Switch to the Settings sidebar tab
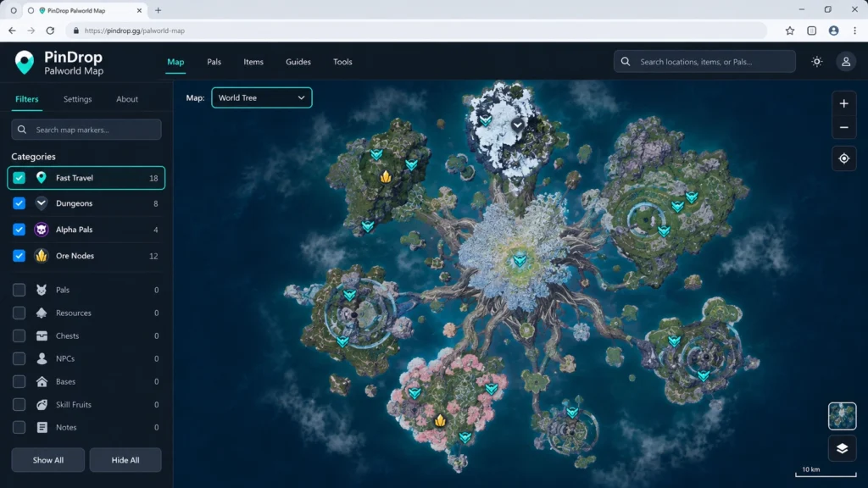The image size is (868, 488). 77,99
